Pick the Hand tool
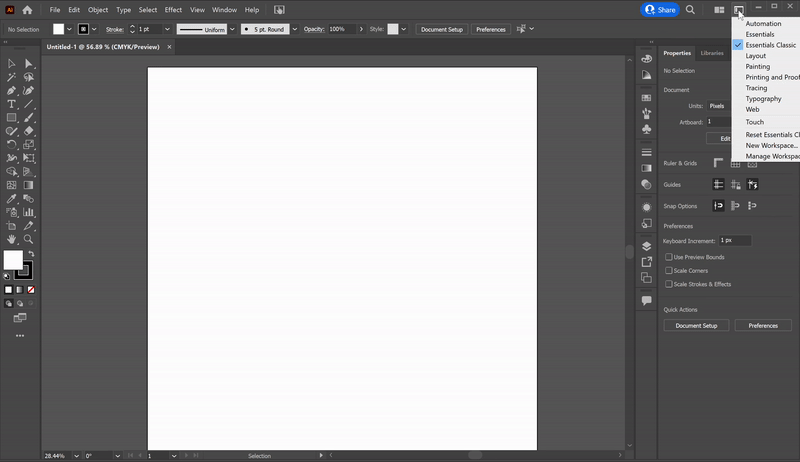800x462 pixels. pyautogui.click(x=11, y=239)
